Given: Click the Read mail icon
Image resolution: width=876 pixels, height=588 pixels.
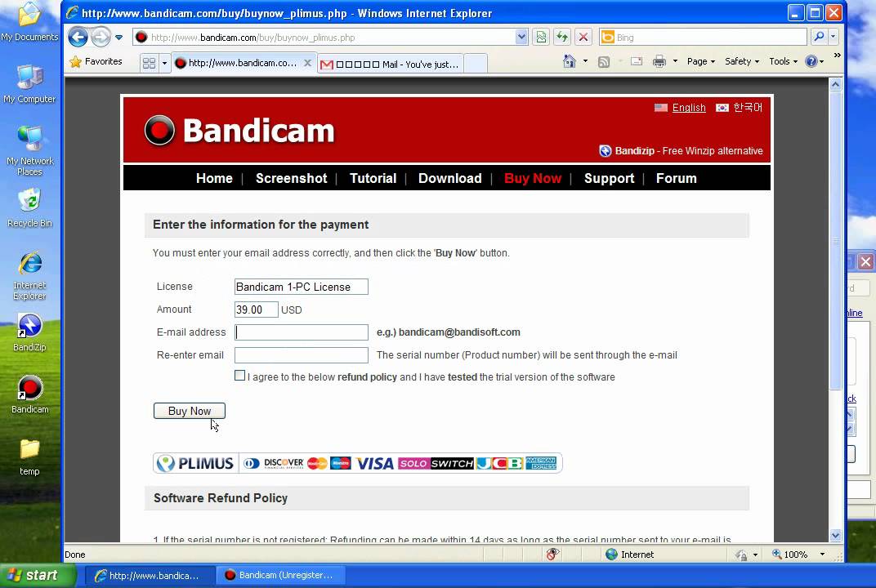Looking at the screenshot, I should click(x=636, y=61).
